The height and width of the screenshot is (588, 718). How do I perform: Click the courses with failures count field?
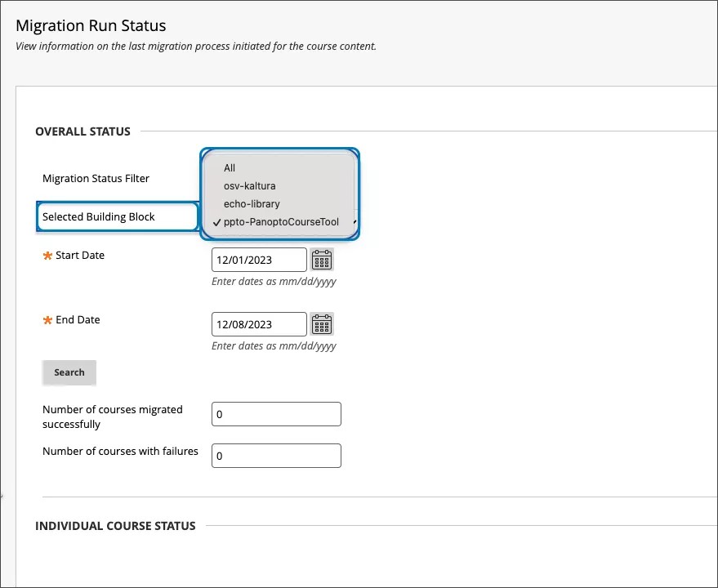(x=276, y=455)
